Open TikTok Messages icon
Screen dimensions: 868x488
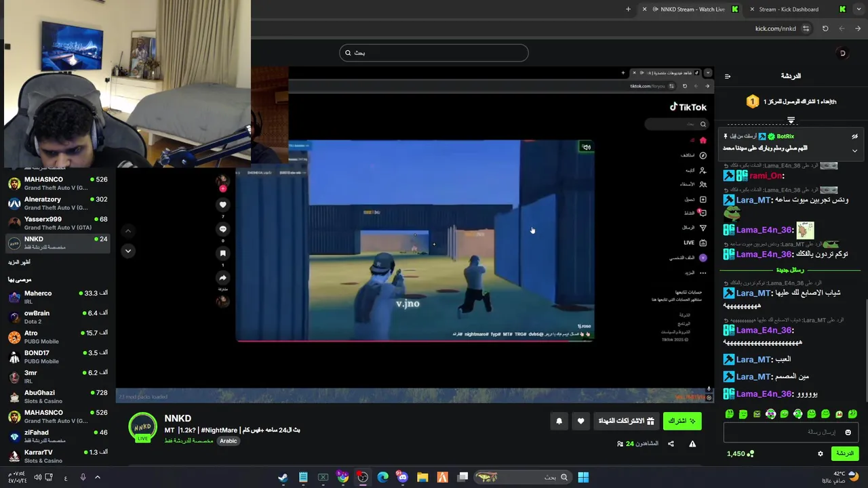703,228
